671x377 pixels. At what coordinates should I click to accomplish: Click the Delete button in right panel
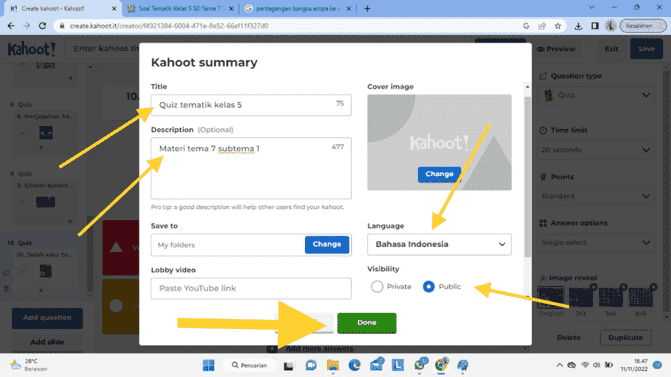tap(568, 338)
